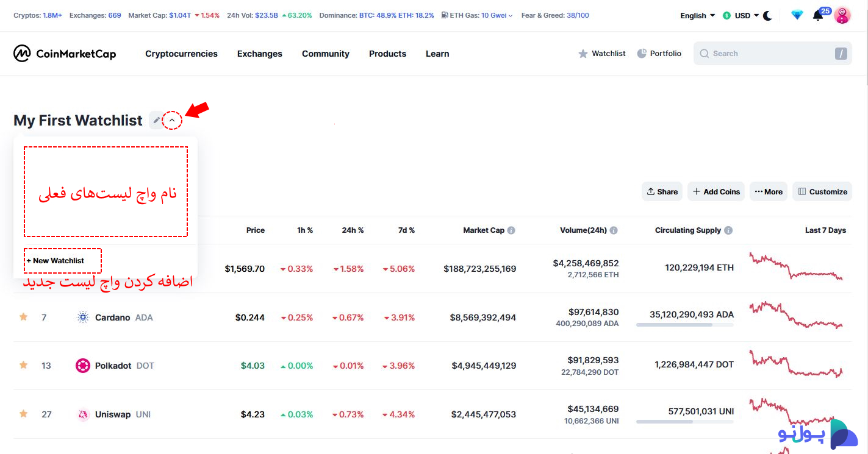Click the Polkadot coin icon
This screenshot has width=868, height=454.
(82, 366)
